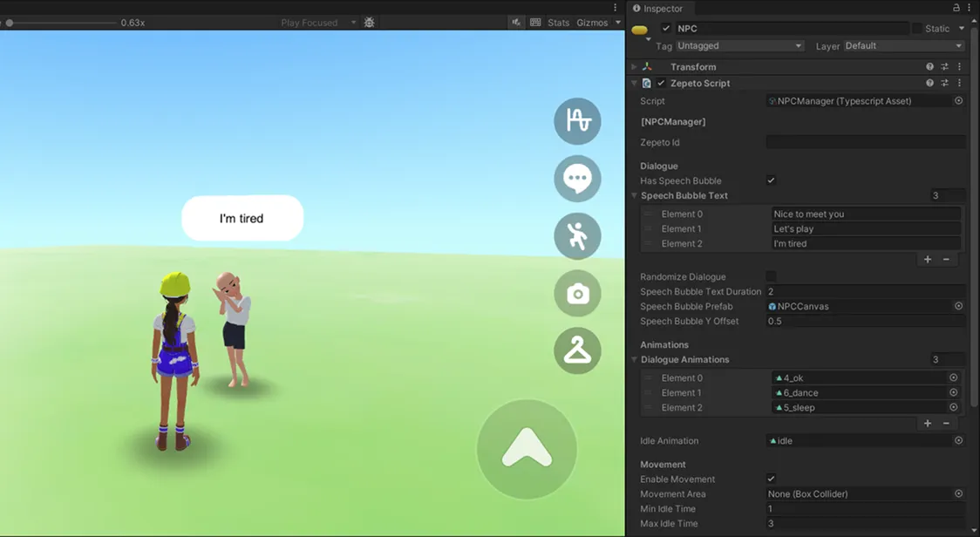
Task: Open Gizmos dropdown arrow
Action: pos(618,23)
